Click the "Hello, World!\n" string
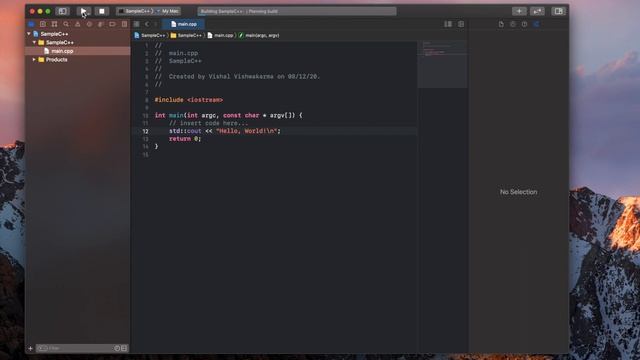 [x=247, y=131]
